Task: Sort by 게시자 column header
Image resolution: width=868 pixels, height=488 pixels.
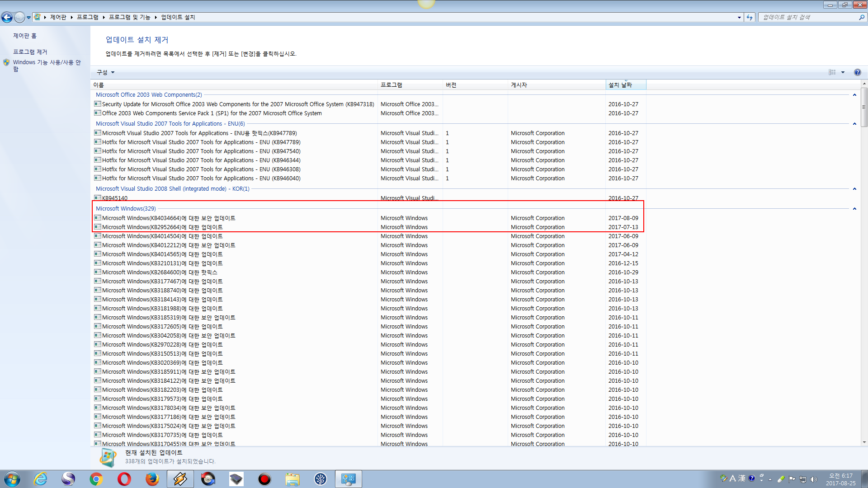Action: [x=557, y=85]
